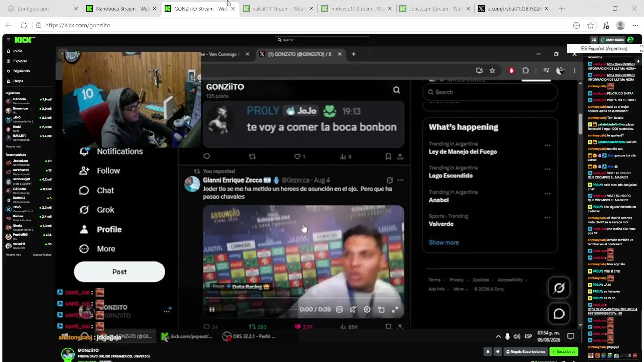The height and width of the screenshot is (362, 644).
Task: Reload the kick.com page
Action: [24, 25]
